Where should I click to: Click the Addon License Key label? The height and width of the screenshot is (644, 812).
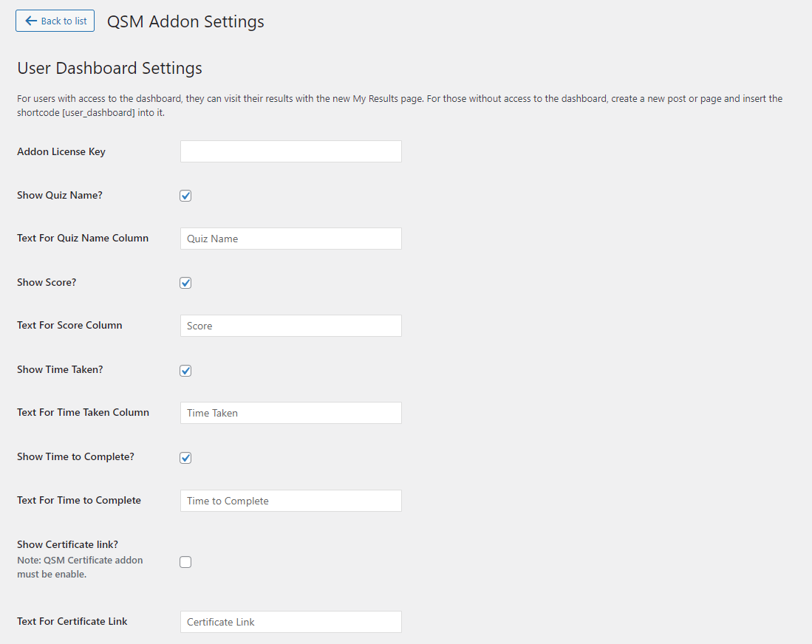pos(61,151)
